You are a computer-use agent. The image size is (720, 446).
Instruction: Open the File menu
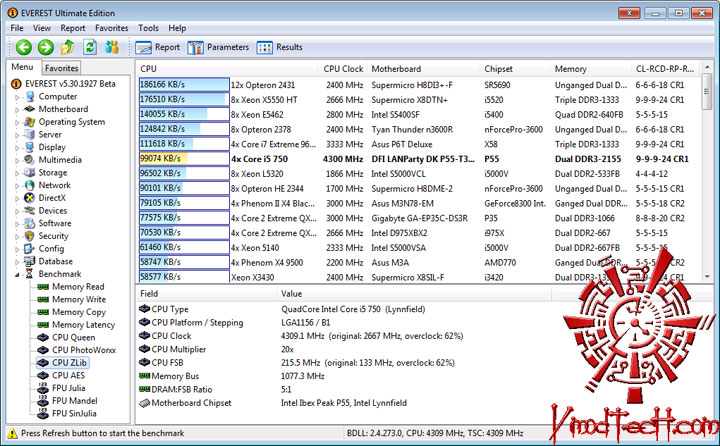click(x=17, y=28)
